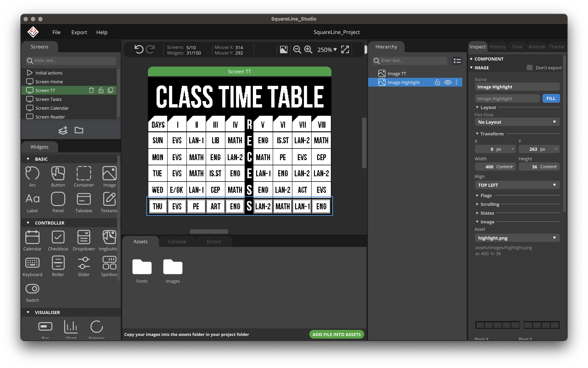Select the Arc widget
The height and width of the screenshot is (368, 588).
point(32,176)
